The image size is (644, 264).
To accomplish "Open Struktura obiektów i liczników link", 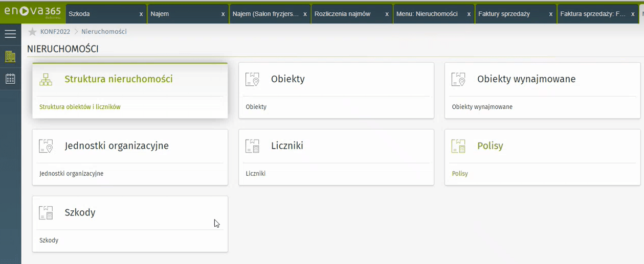I will pos(80,107).
